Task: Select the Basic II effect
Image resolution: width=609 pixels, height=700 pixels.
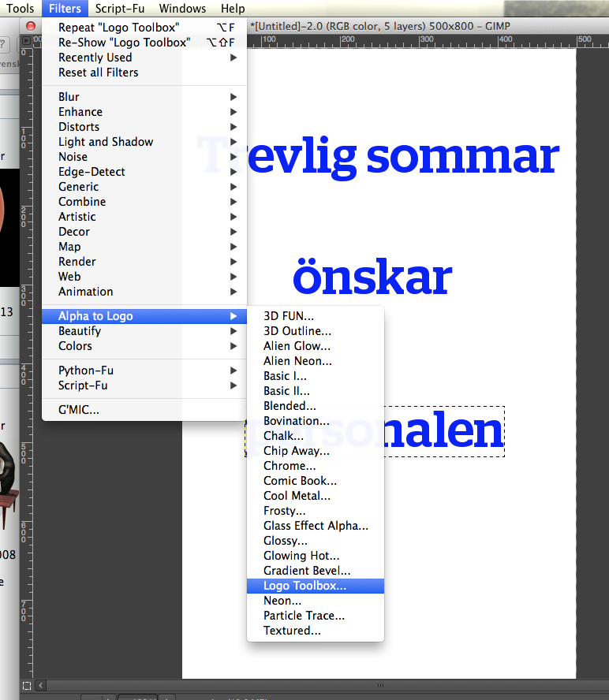Action: [x=316, y=391]
